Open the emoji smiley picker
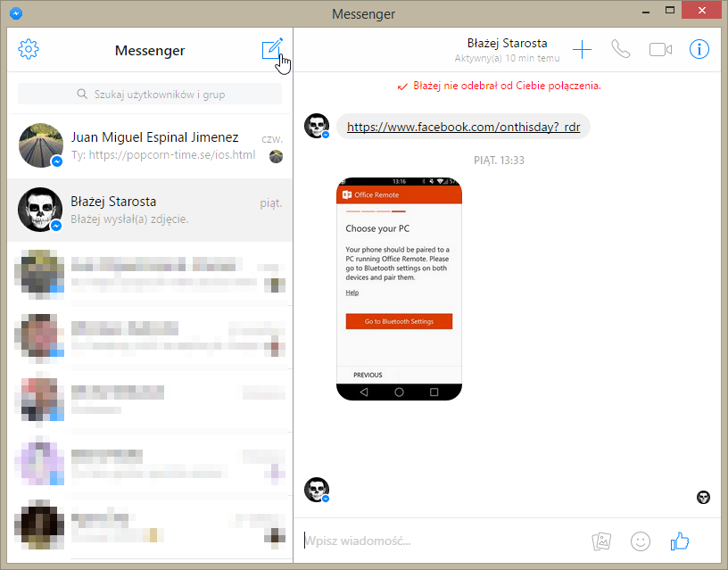 (641, 541)
